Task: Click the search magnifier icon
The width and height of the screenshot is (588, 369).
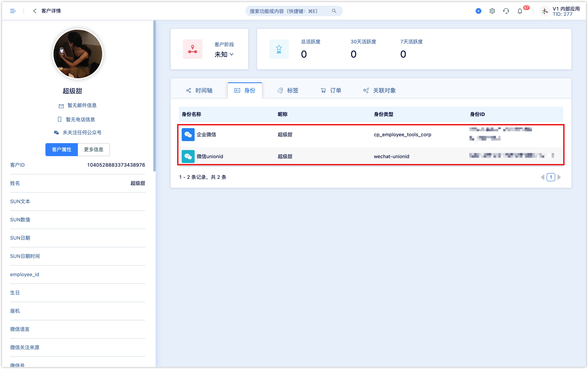Action: [x=334, y=11]
